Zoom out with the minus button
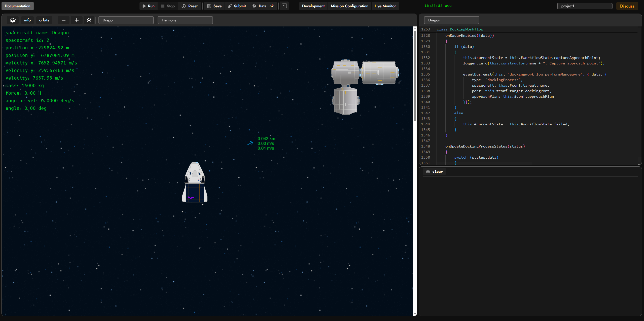 63,20
